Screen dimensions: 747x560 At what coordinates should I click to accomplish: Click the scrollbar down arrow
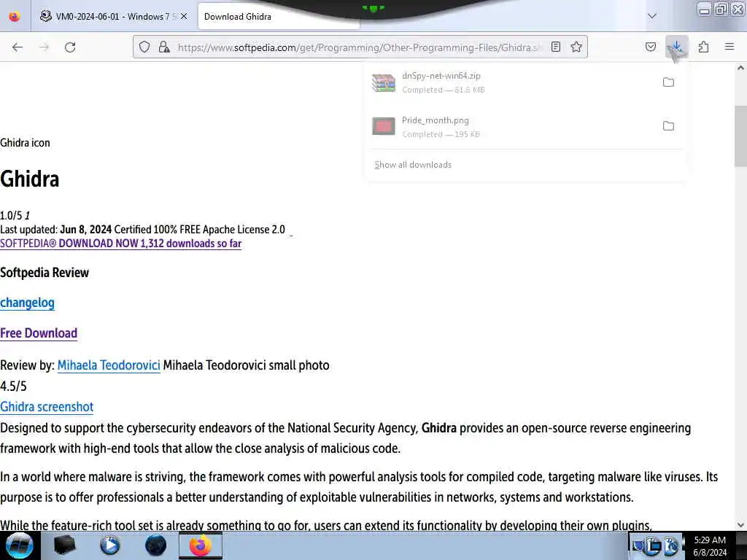pos(740,525)
